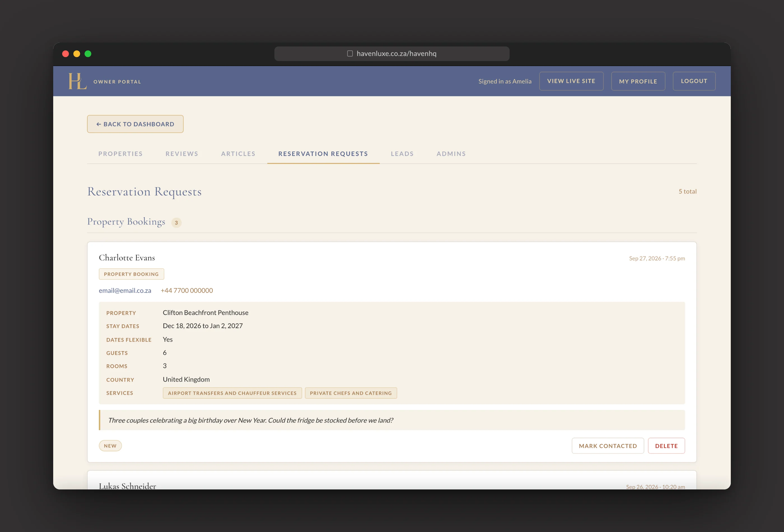The height and width of the screenshot is (532, 784).
Task: Open View Live Site
Action: click(571, 81)
